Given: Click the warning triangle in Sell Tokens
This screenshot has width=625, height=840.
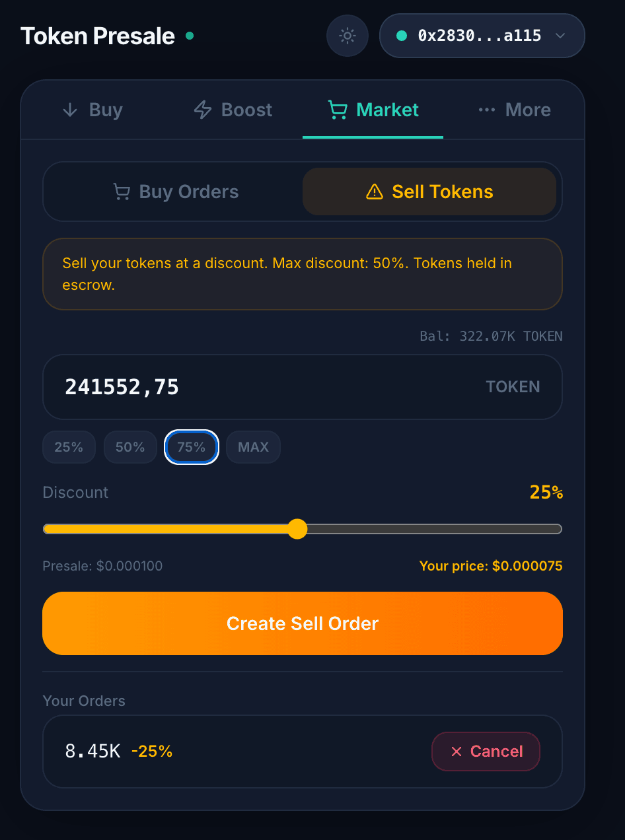Looking at the screenshot, I should coord(375,192).
